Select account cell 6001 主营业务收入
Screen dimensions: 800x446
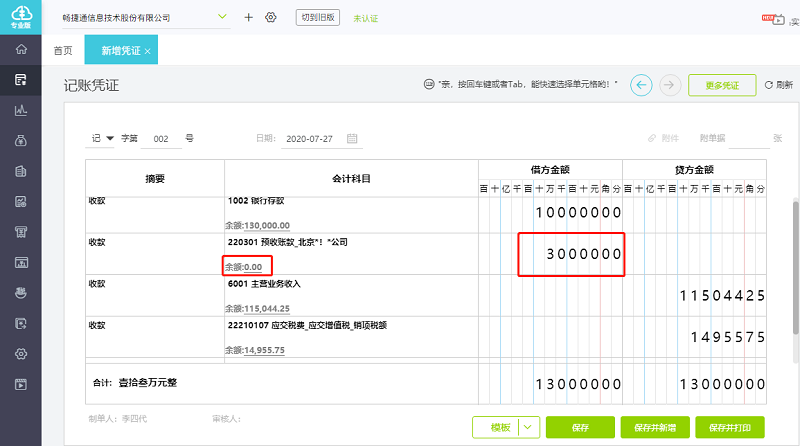click(x=351, y=296)
